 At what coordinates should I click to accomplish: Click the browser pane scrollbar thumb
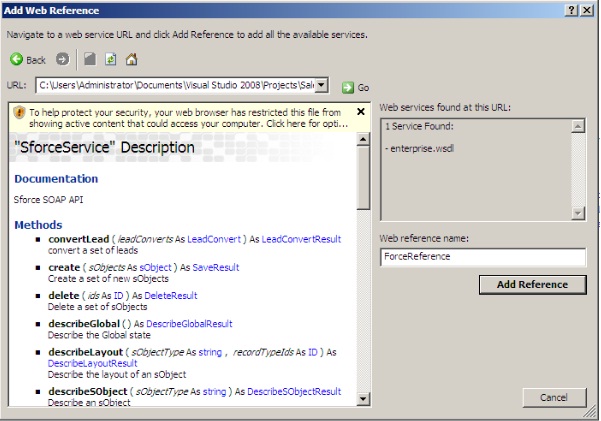[x=363, y=178]
